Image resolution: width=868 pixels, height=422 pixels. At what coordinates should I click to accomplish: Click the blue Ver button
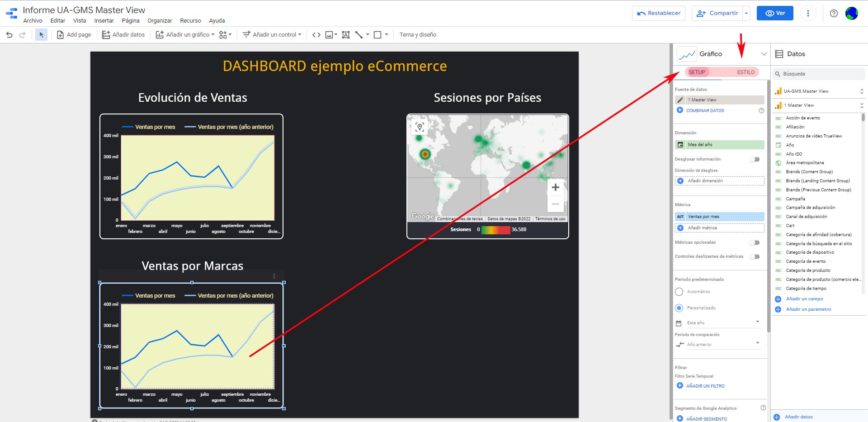coord(775,13)
